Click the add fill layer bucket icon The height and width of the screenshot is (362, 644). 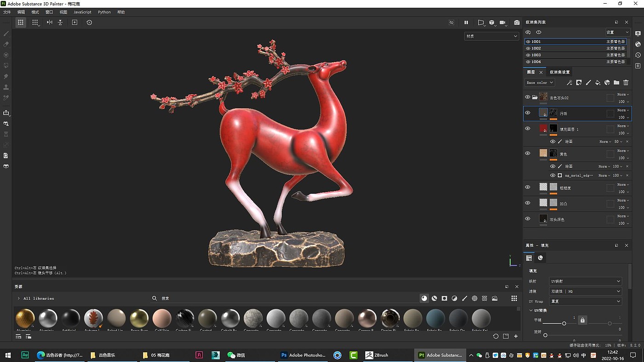pos(598,83)
